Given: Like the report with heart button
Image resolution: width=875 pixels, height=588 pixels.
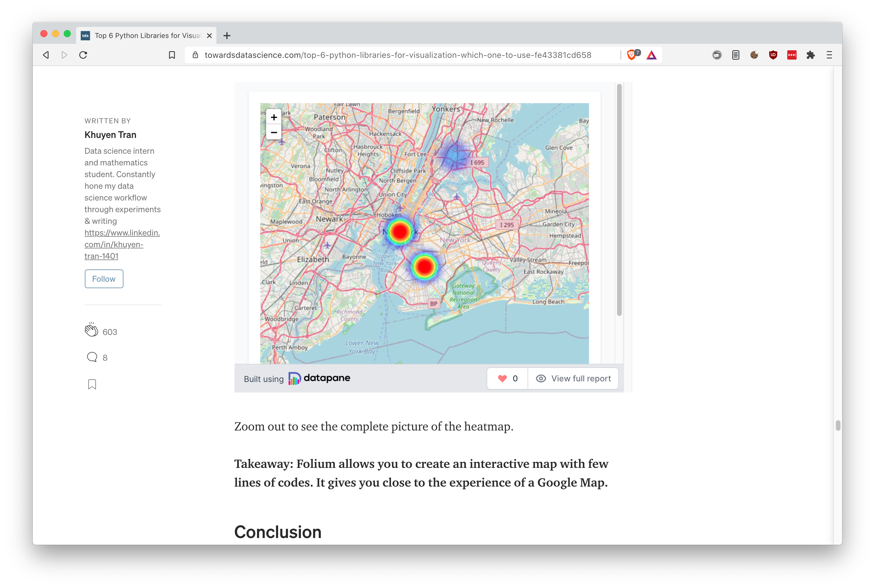Looking at the screenshot, I should 507,378.
